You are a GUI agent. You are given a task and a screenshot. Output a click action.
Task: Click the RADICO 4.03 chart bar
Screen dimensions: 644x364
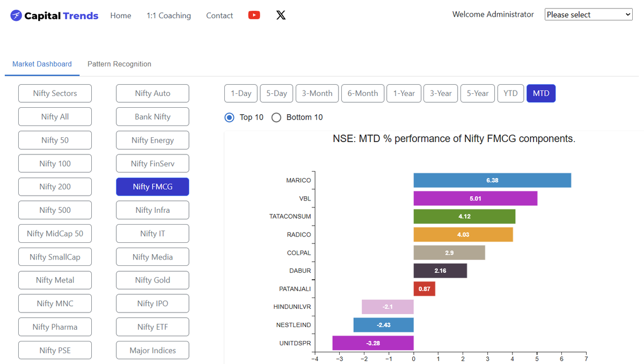click(x=463, y=234)
